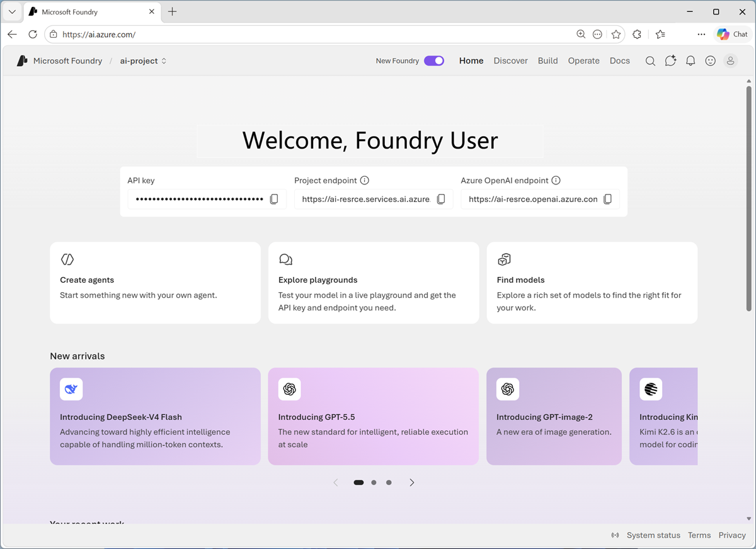Open Create agents card
The width and height of the screenshot is (756, 549).
click(155, 283)
